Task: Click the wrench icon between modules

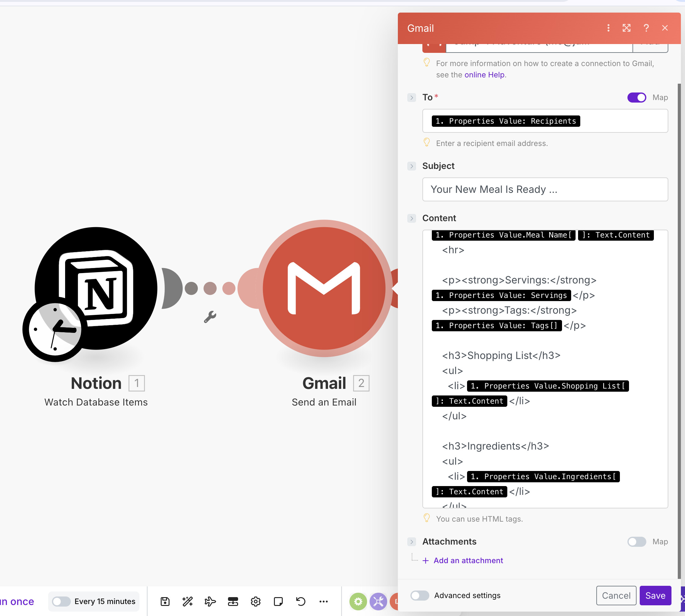Action: click(210, 317)
